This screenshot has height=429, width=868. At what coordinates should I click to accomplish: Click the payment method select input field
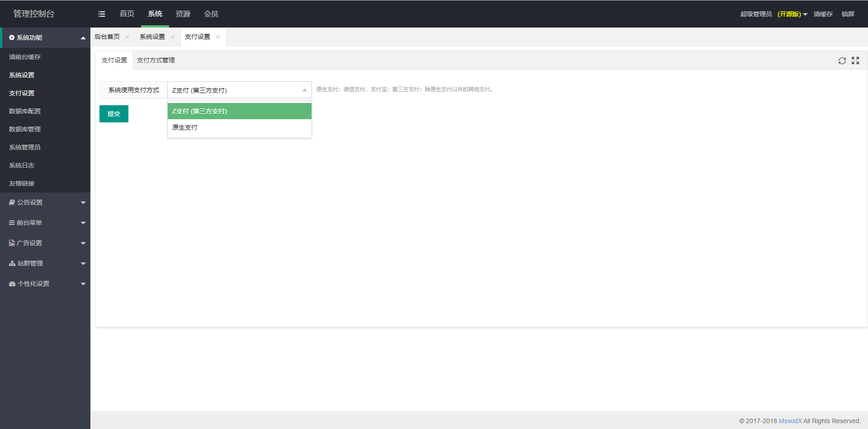coord(240,90)
